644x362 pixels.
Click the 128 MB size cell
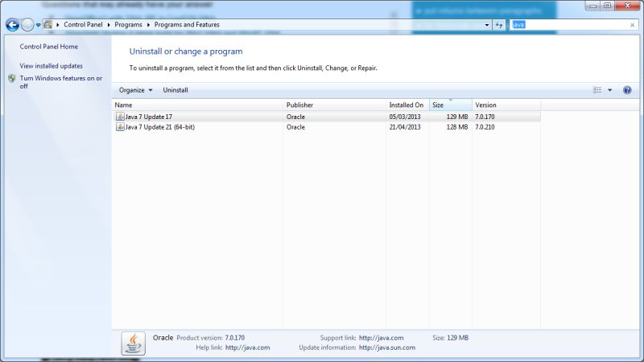457,127
